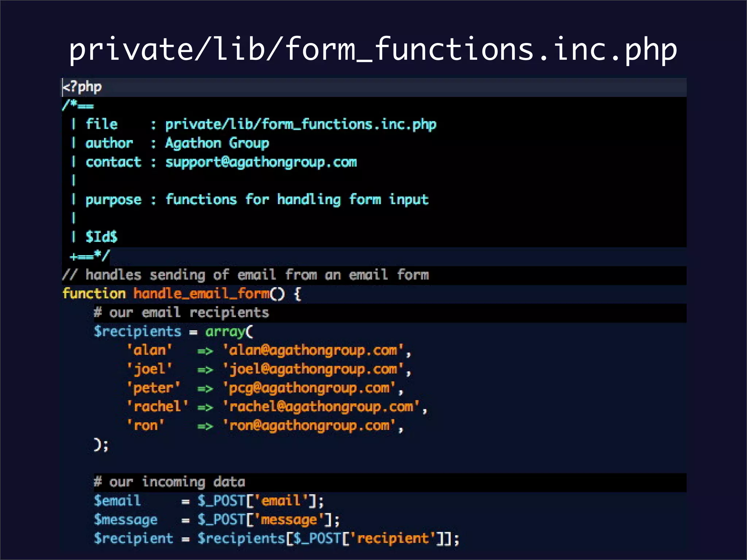
Task: Click the support@agathongroup.com contact email
Action: [261, 162]
